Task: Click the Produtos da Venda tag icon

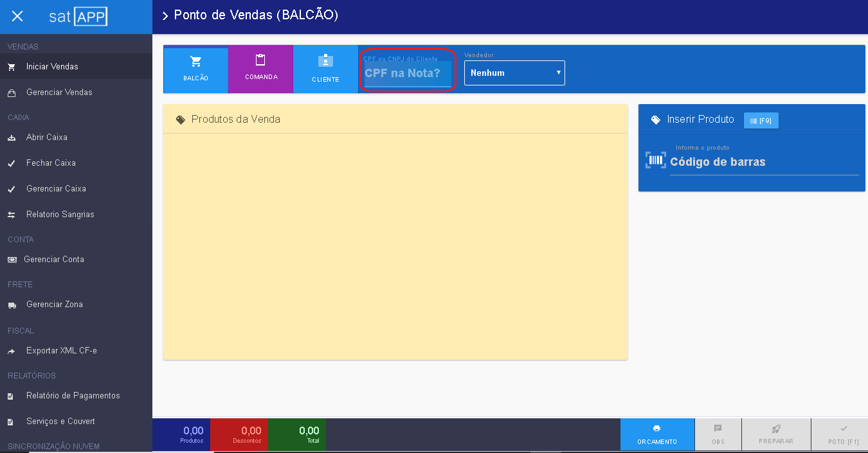Action: [181, 120]
